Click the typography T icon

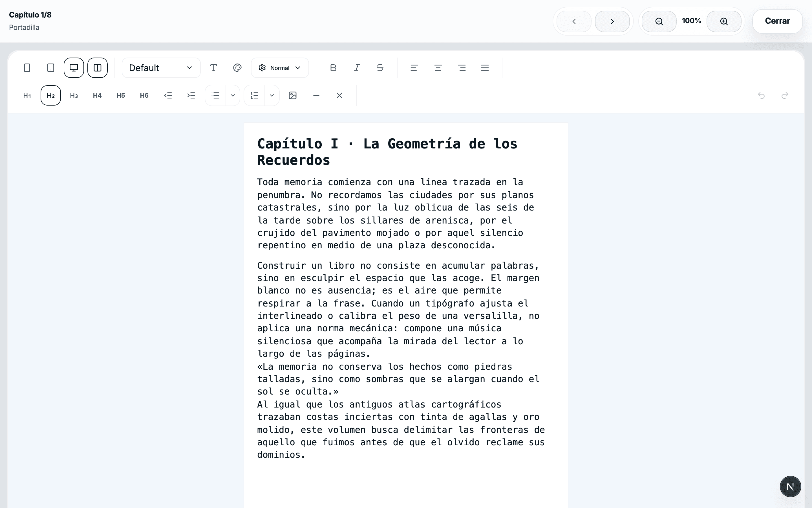214,68
